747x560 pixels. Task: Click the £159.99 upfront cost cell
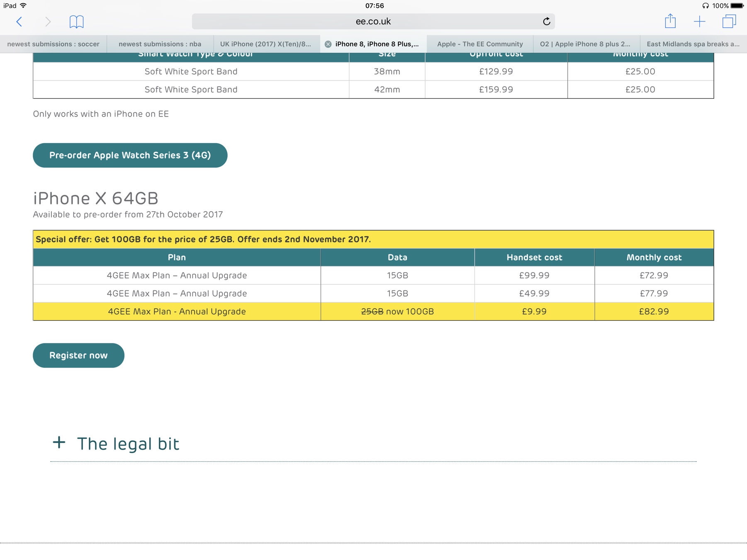pos(496,90)
